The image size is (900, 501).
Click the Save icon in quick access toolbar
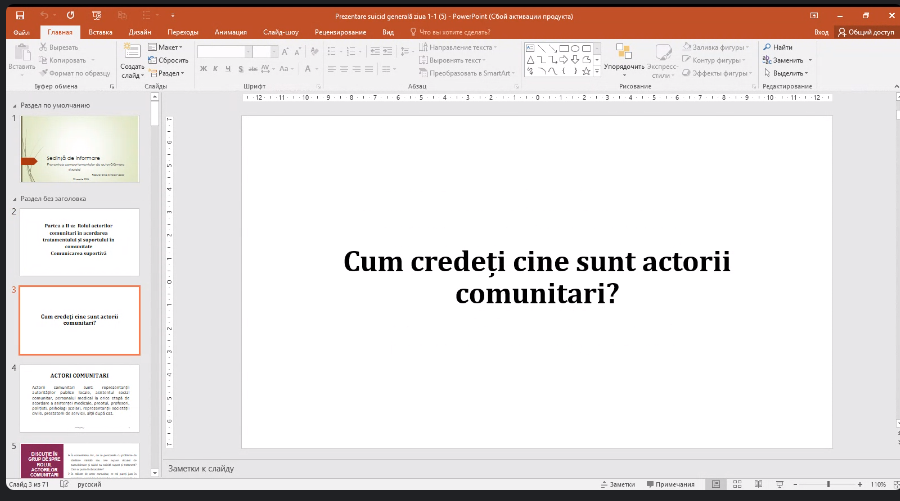[x=20, y=16]
